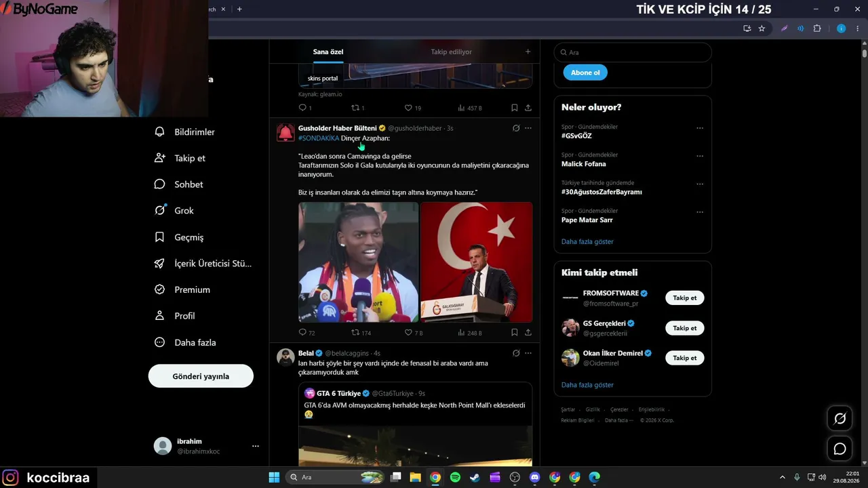This screenshot has height=488, width=868.
Task: Ask Grok about the Gusholder post
Action: click(516, 128)
